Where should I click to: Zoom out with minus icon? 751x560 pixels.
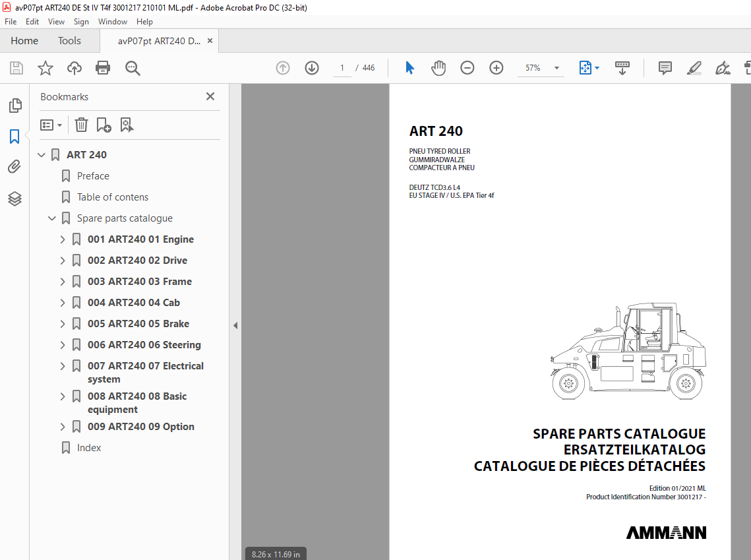click(x=467, y=68)
